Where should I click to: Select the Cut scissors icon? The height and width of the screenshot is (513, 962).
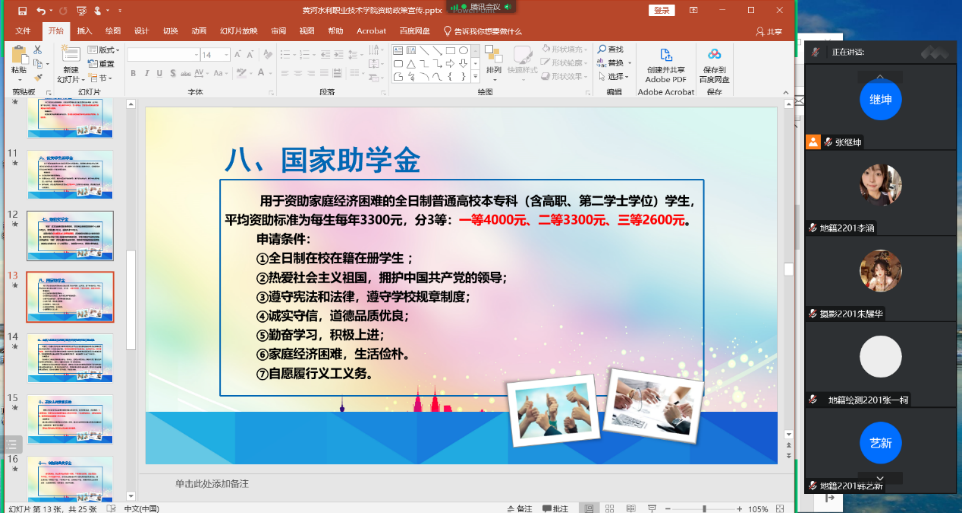coord(36,49)
